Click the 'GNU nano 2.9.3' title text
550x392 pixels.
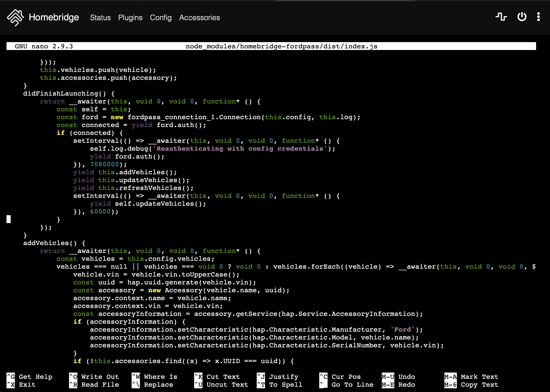44,46
